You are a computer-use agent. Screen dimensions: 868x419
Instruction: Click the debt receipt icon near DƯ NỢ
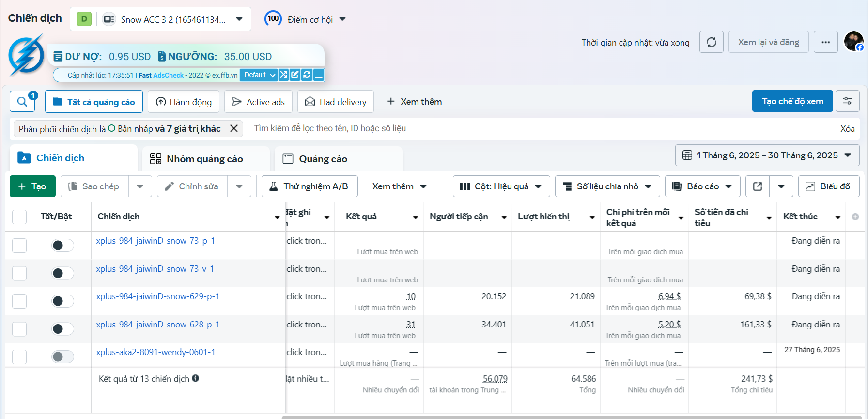(x=58, y=56)
